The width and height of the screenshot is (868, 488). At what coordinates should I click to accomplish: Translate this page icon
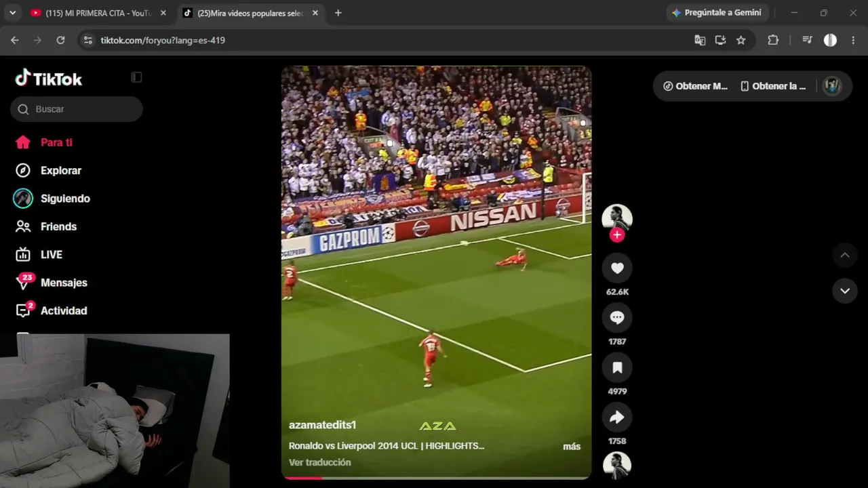700,40
